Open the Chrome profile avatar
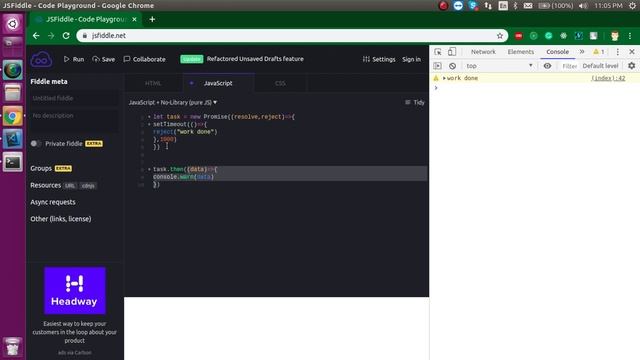Screen dimensions: 640x360 point(615,36)
